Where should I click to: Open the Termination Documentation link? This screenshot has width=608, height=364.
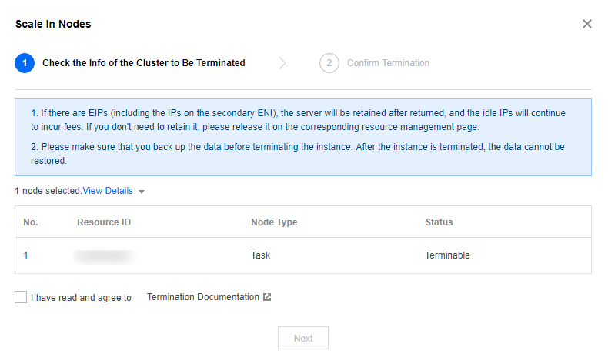[203, 297]
